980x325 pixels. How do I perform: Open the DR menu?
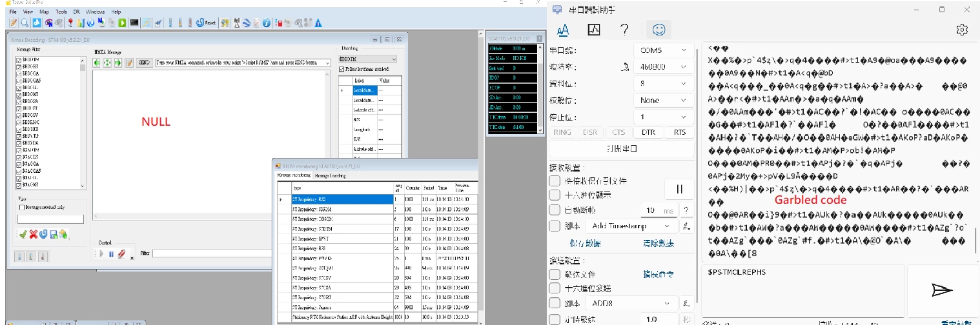(x=77, y=12)
